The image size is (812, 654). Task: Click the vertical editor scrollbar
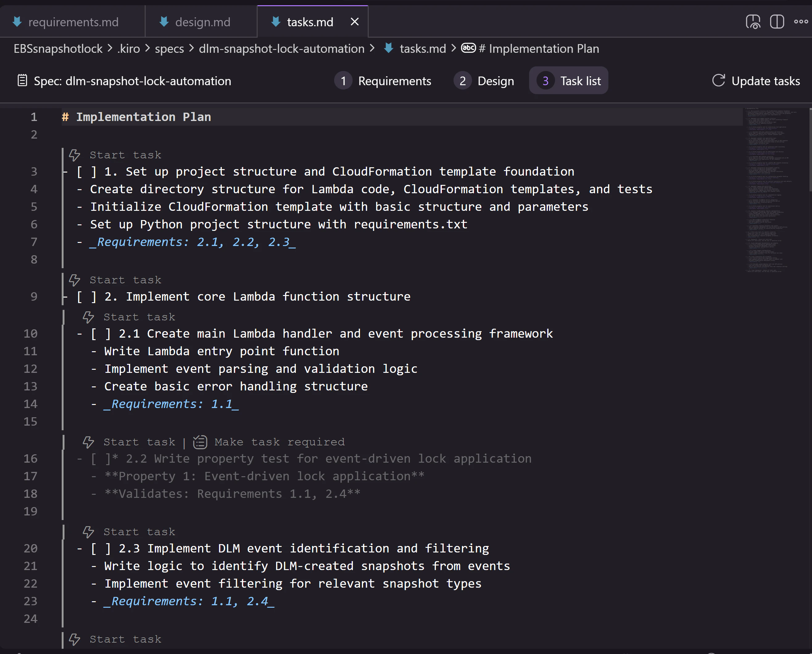point(810,151)
